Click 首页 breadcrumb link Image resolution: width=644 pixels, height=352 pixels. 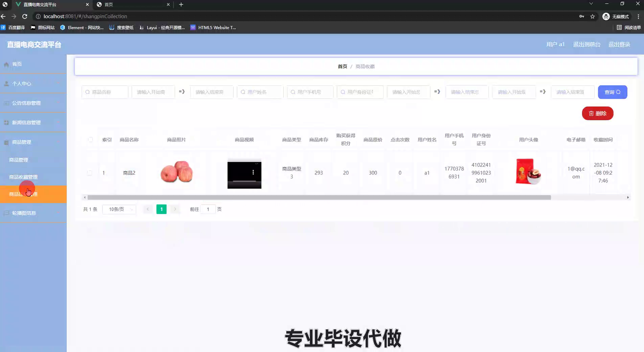coord(342,66)
